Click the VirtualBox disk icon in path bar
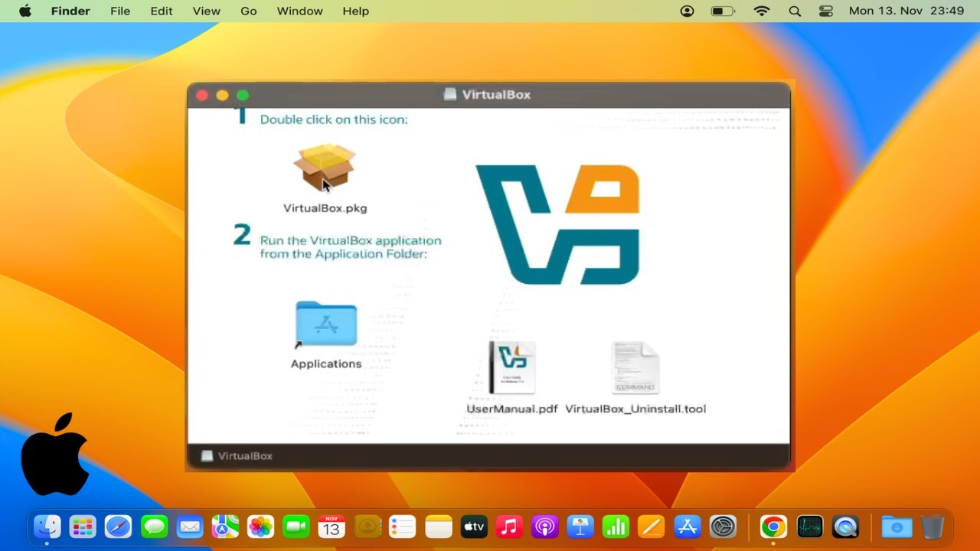 pyautogui.click(x=207, y=456)
